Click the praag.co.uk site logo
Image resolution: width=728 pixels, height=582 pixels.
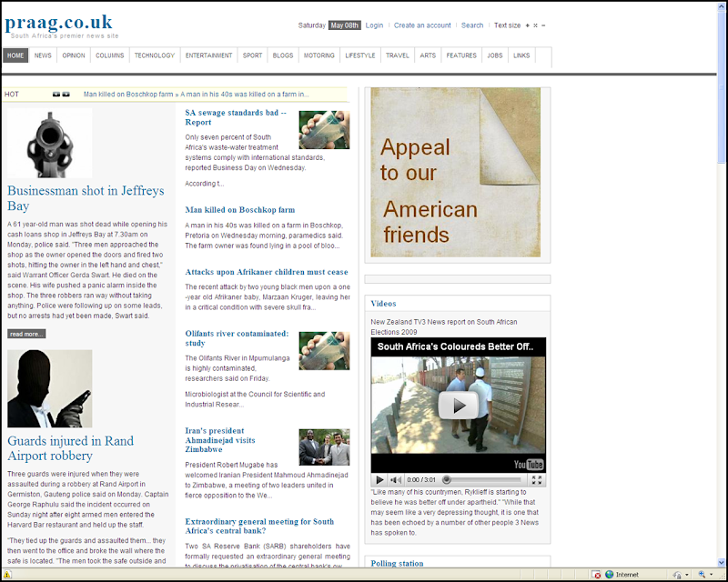[58, 22]
